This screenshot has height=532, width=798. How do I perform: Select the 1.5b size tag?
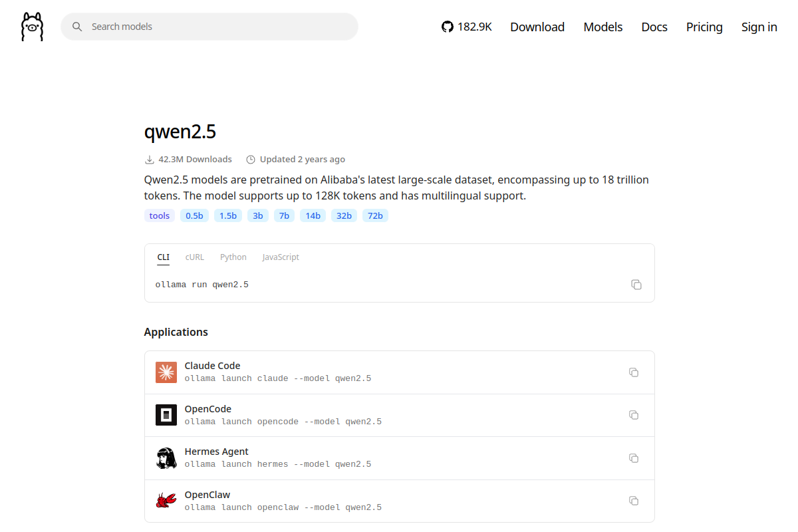[x=228, y=215]
